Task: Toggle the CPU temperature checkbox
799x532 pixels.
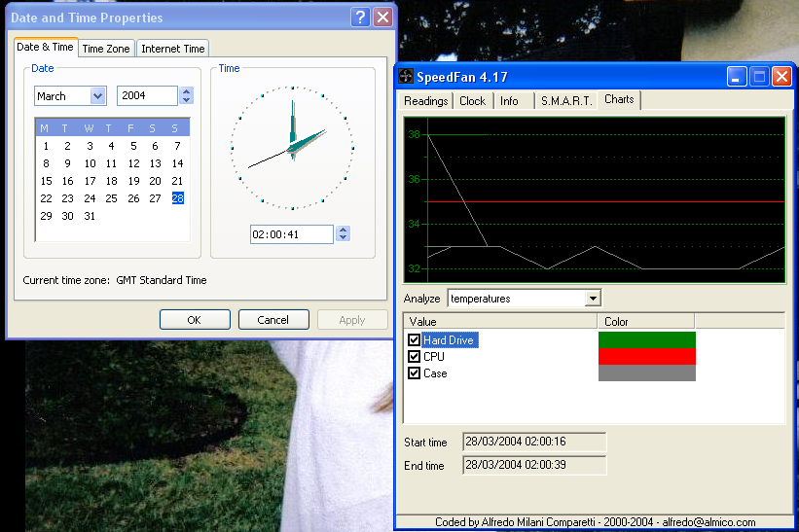Action: [414, 356]
